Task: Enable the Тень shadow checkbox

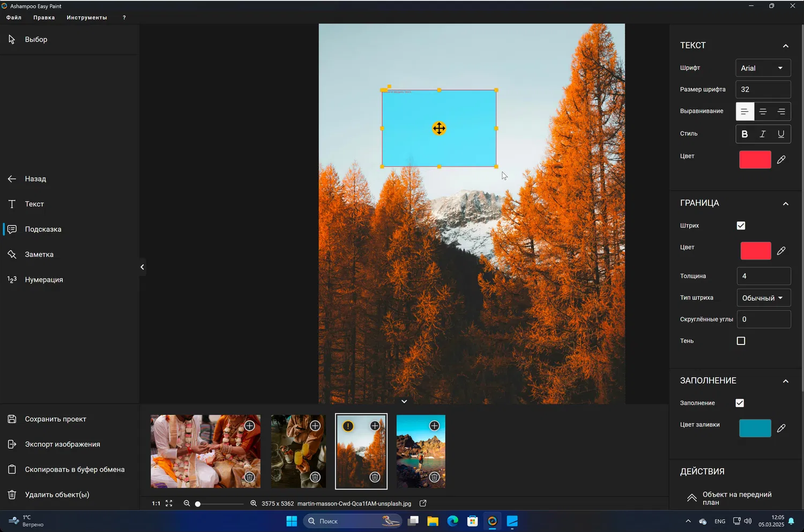Action: (x=741, y=341)
